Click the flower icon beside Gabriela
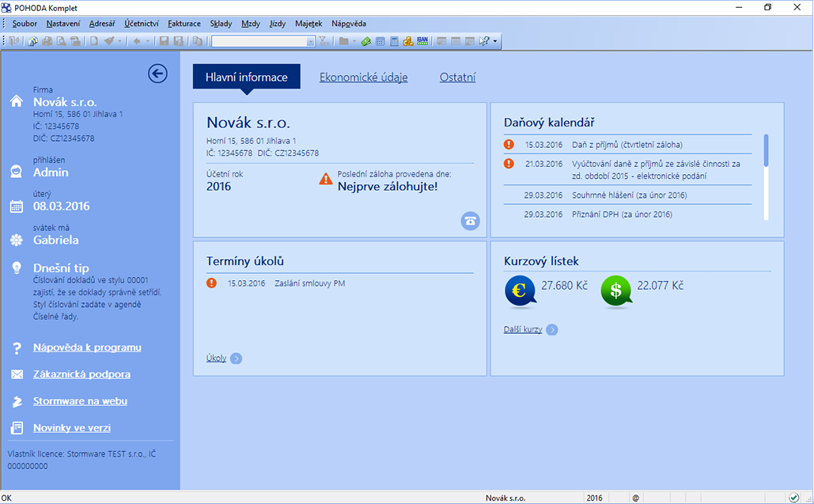 pyautogui.click(x=17, y=240)
